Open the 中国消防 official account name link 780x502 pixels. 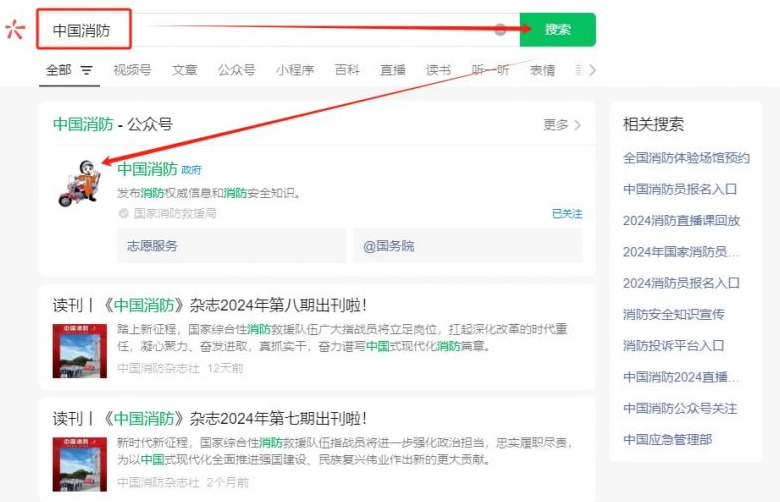[x=147, y=169]
